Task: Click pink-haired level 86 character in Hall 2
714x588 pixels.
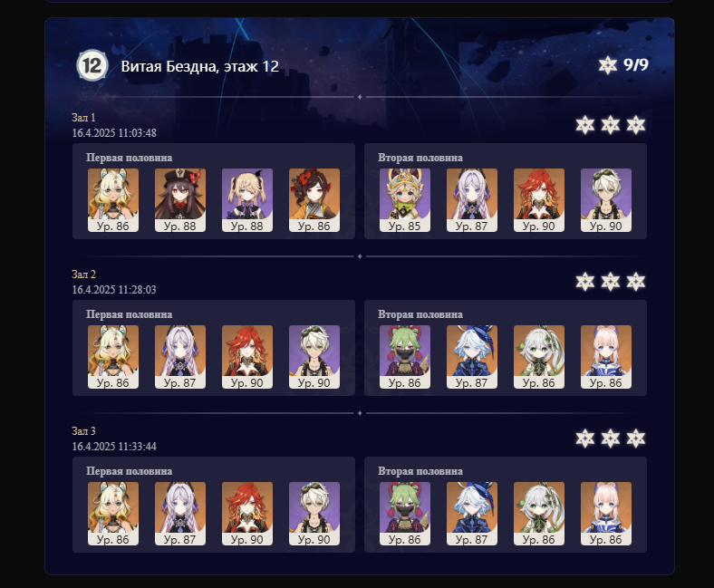Action: tap(606, 357)
